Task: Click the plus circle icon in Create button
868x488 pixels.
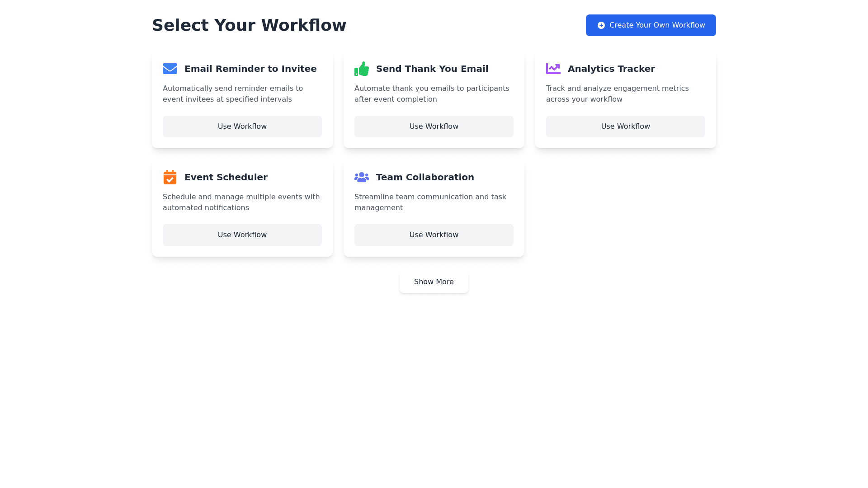Action: [601, 25]
